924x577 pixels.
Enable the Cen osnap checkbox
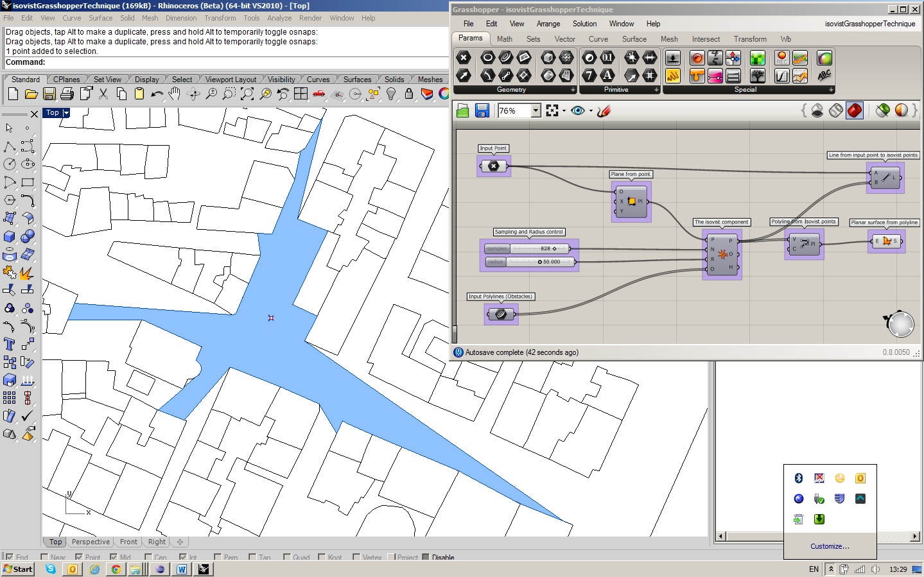point(148,557)
